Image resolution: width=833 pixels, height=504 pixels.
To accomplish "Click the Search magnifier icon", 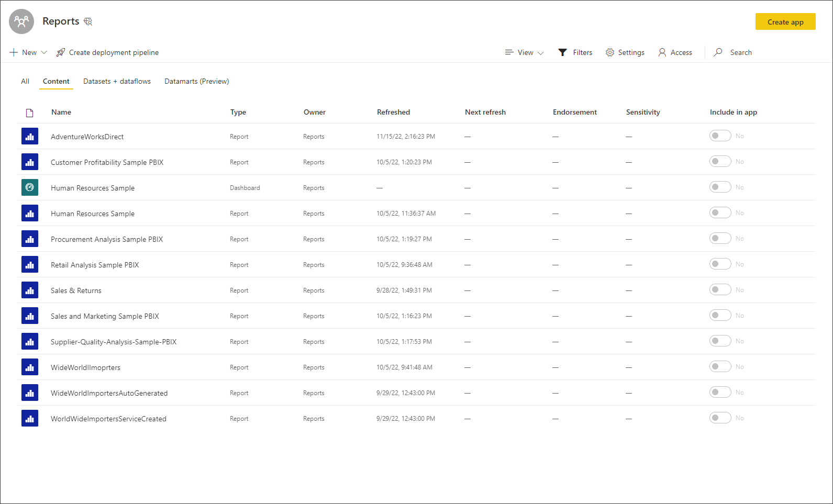I will [x=718, y=52].
